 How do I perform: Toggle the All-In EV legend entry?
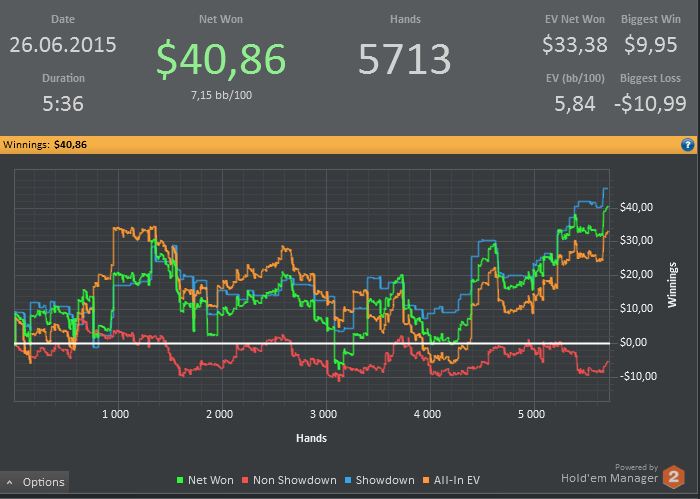pyautogui.click(x=451, y=480)
